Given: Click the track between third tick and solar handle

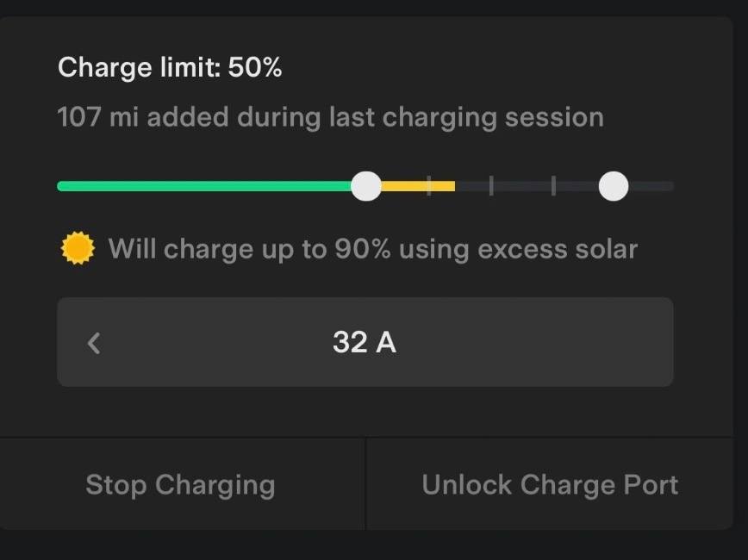Looking at the screenshot, I should click(x=576, y=185).
